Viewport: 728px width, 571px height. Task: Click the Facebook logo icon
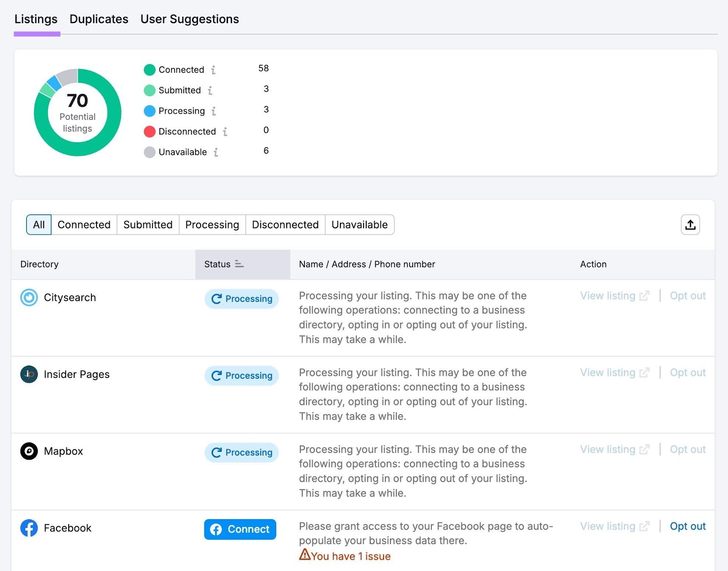click(28, 528)
